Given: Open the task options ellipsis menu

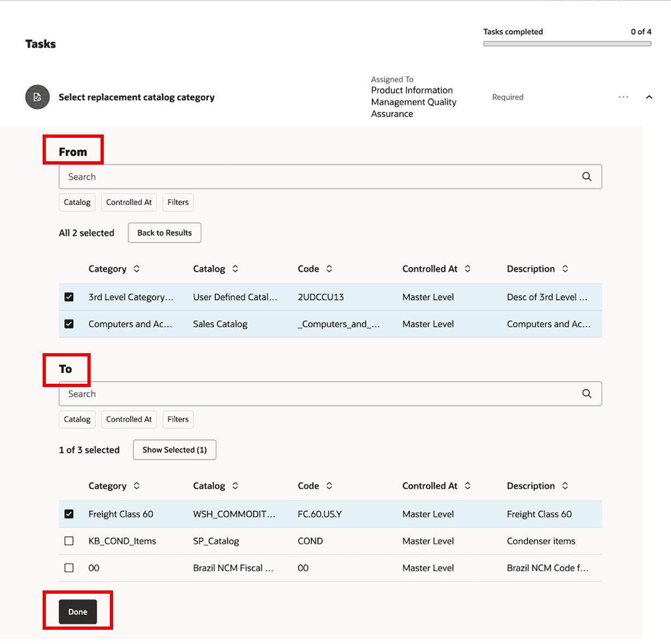Looking at the screenshot, I should pyautogui.click(x=623, y=97).
